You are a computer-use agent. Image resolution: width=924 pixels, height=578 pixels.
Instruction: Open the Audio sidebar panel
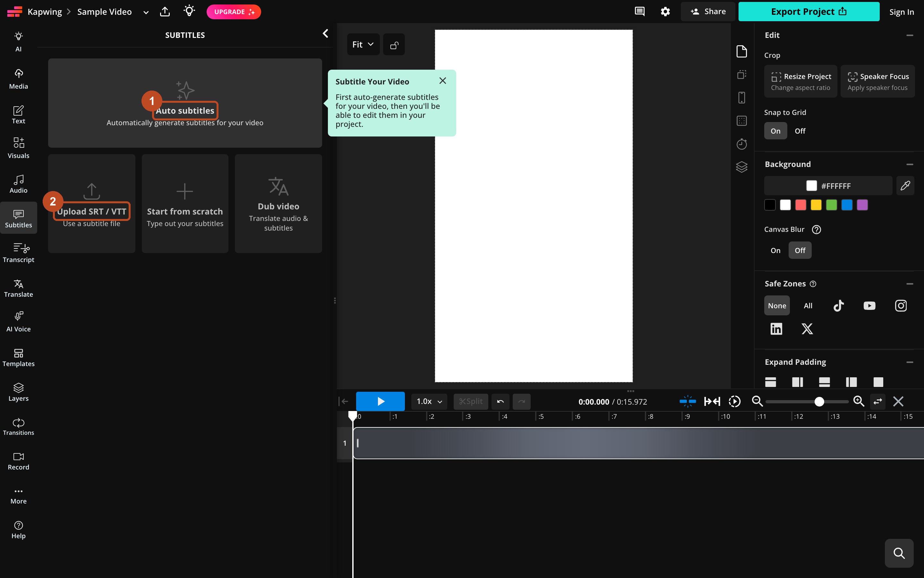pyautogui.click(x=18, y=184)
